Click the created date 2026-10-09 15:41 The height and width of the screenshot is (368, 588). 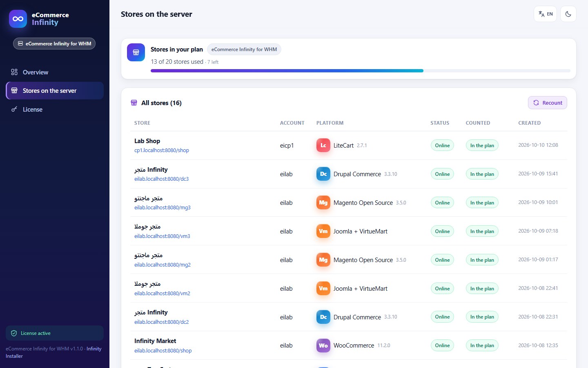coord(538,174)
